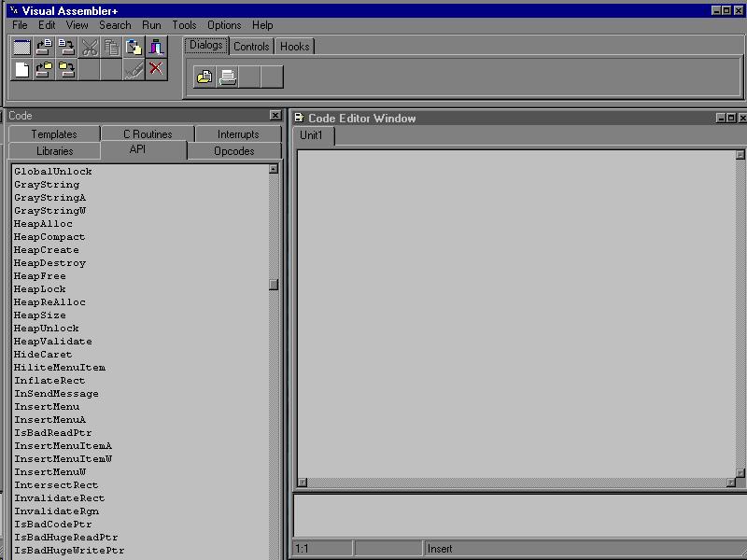Open the Tools menu
The image size is (747, 560).
(184, 25)
